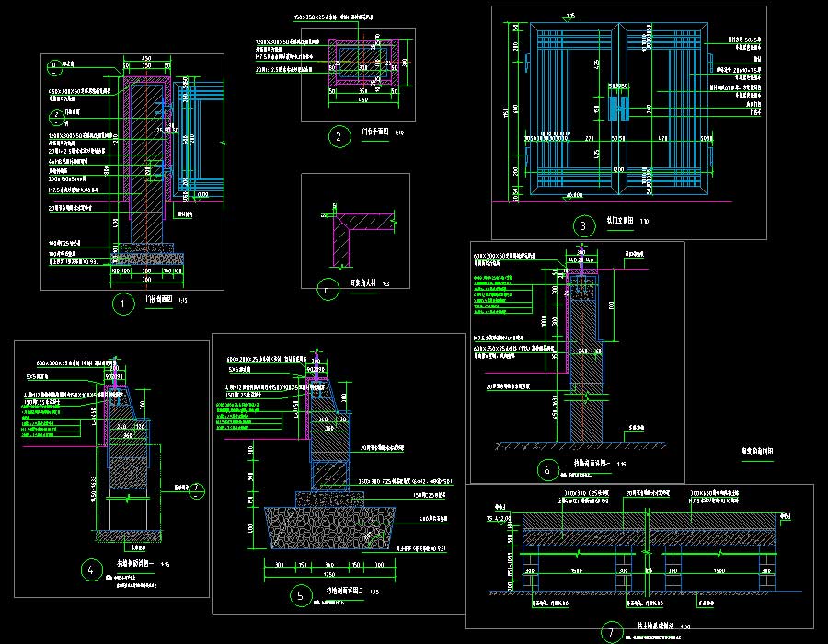Image resolution: width=828 pixels, height=644 pixels.
Task: Select the large circled number 4 detail marker
Action: [x=91, y=570]
